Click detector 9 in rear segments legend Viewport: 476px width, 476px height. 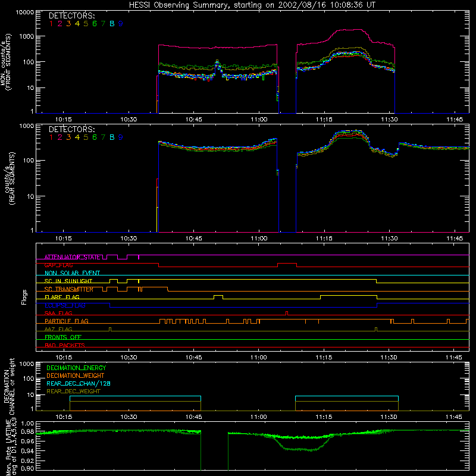[x=121, y=137]
